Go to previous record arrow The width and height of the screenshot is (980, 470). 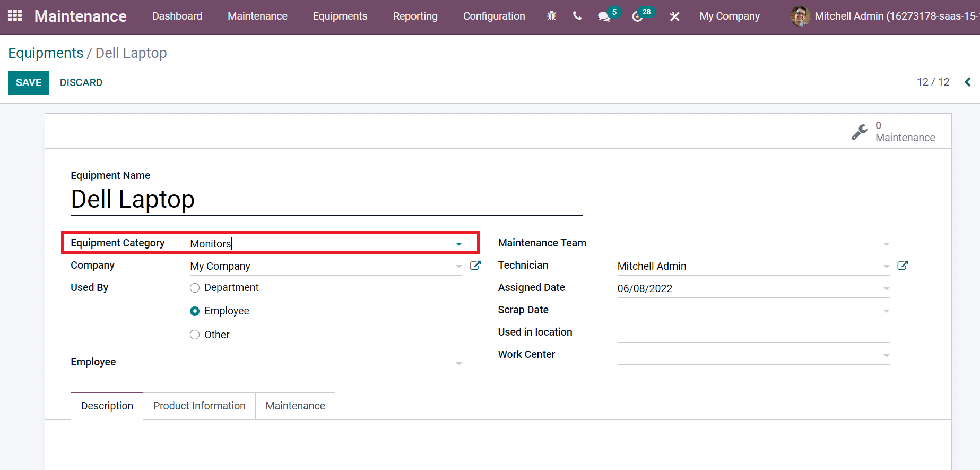pyautogui.click(x=968, y=82)
